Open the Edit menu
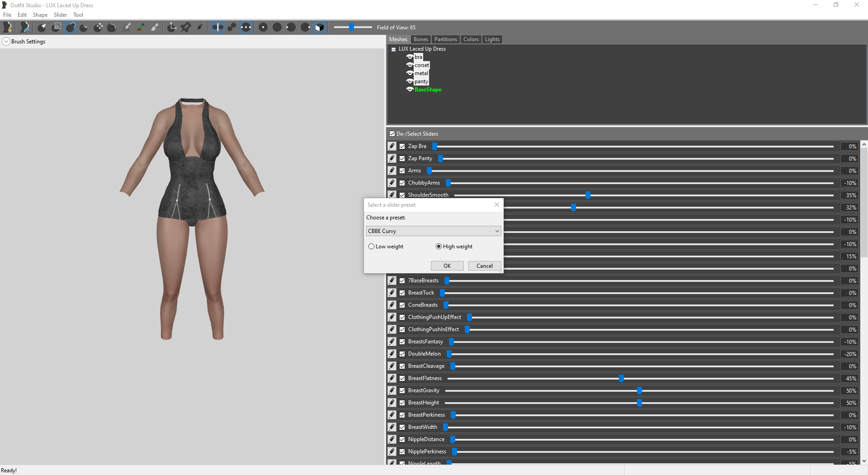Viewport: 868px width, 475px height. [x=22, y=15]
